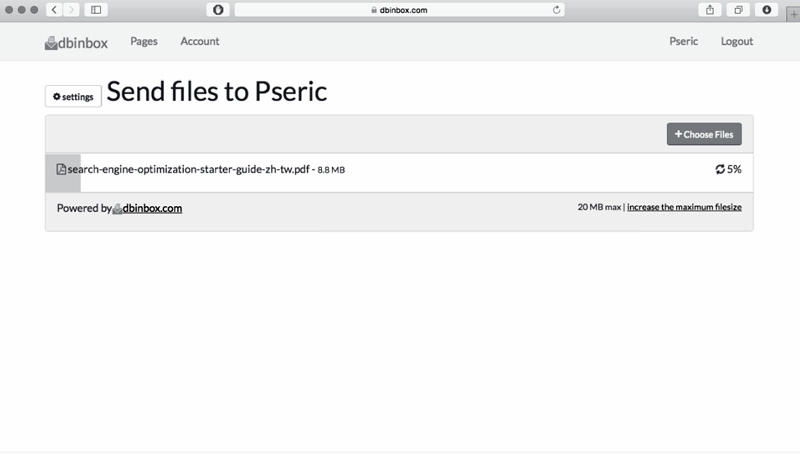Click the Logout link
This screenshot has width=800, height=454.
[737, 42]
